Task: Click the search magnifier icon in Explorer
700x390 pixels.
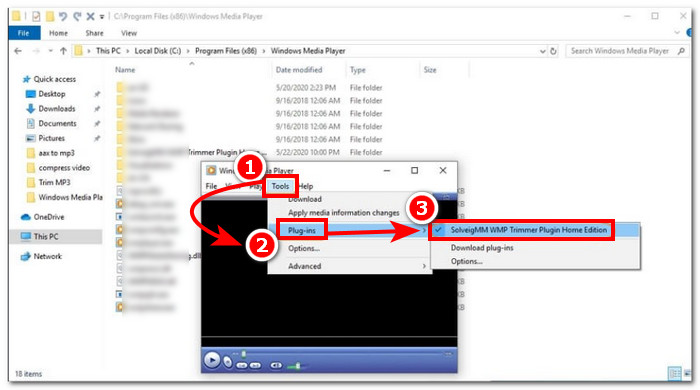Action: [x=681, y=51]
